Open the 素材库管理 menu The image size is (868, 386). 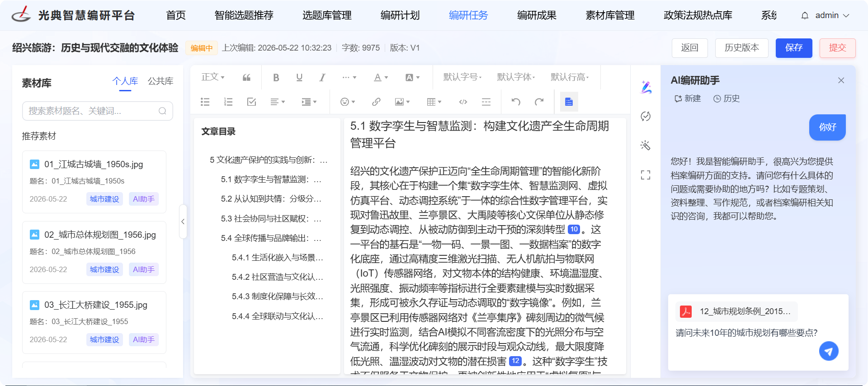(610, 15)
